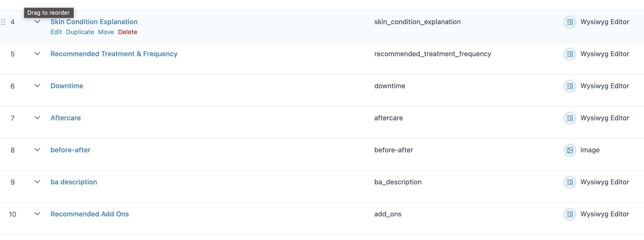Expand the Skin Condition Explanation field chevron
Image resolution: width=644 pixels, height=240 pixels.
[37, 22]
